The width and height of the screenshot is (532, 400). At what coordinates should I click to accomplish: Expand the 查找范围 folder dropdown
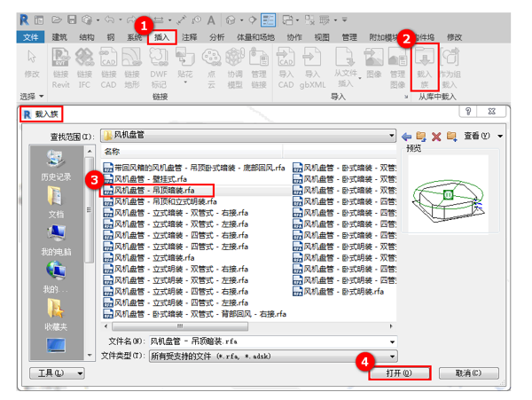391,136
